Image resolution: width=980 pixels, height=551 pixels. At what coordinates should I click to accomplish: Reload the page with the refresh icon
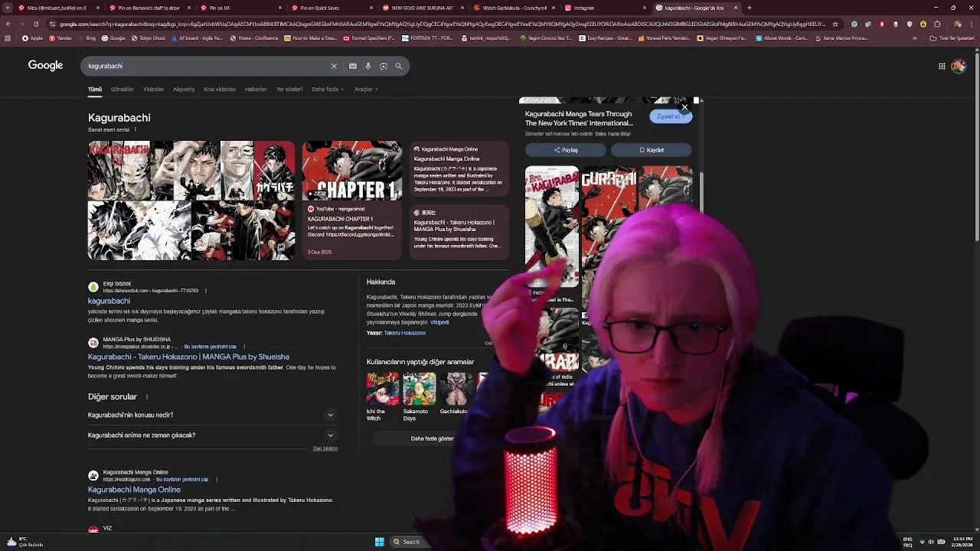[36, 24]
